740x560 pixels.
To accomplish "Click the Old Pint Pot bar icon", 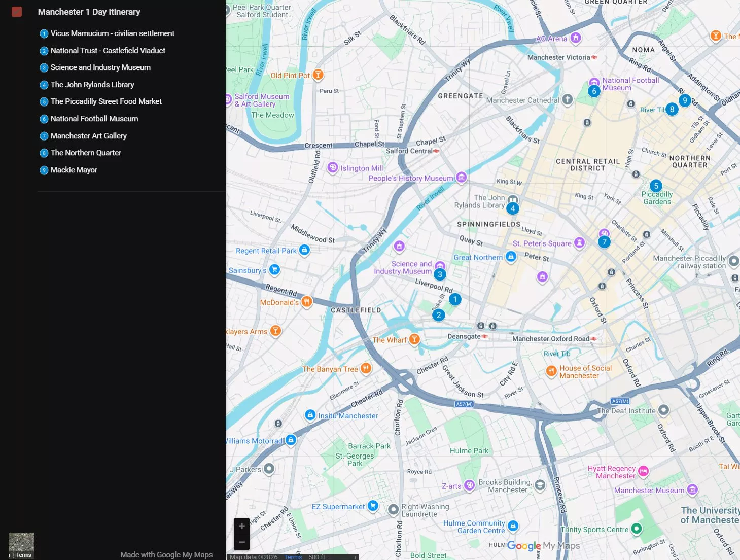I will [318, 75].
